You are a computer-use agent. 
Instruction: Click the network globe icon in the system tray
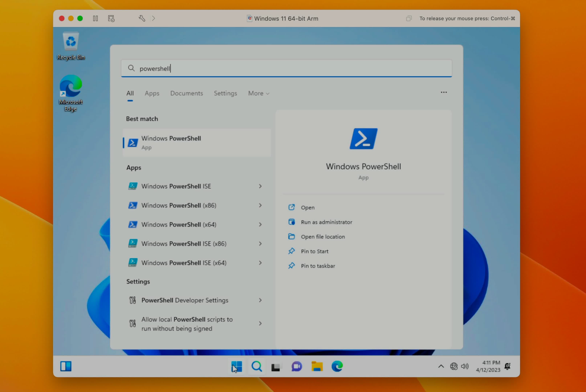tap(454, 366)
